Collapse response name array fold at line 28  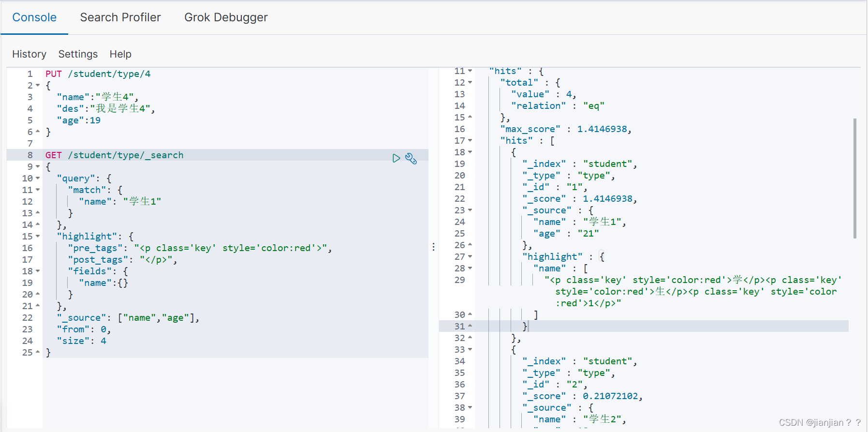470,268
